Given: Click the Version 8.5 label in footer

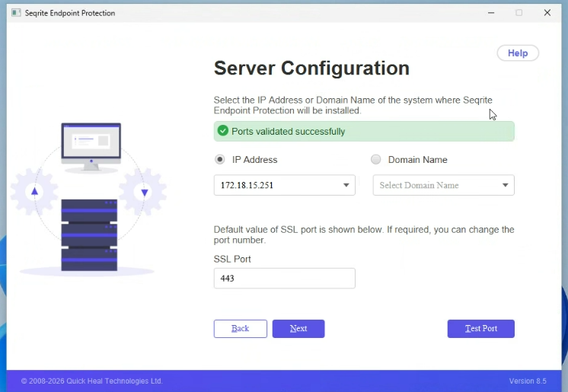Looking at the screenshot, I should pos(528,381).
